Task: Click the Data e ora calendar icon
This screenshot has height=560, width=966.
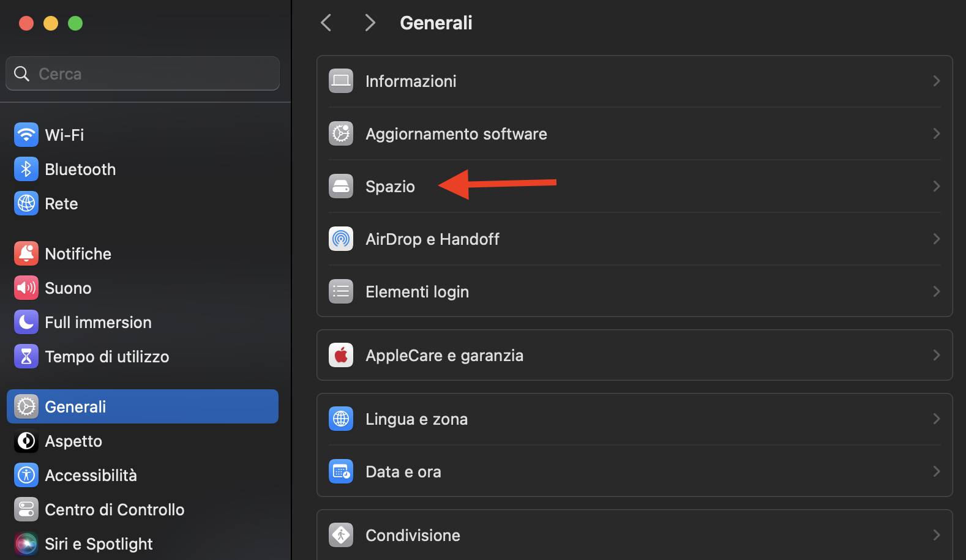Action: [x=341, y=471]
